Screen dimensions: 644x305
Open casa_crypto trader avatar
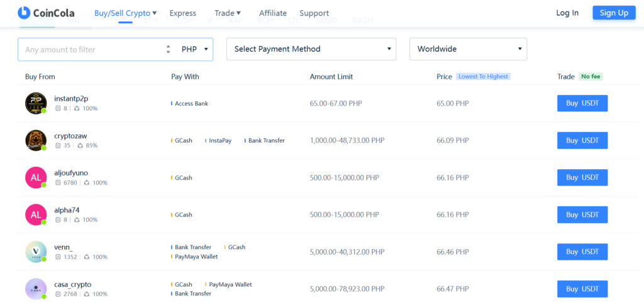click(x=36, y=289)
